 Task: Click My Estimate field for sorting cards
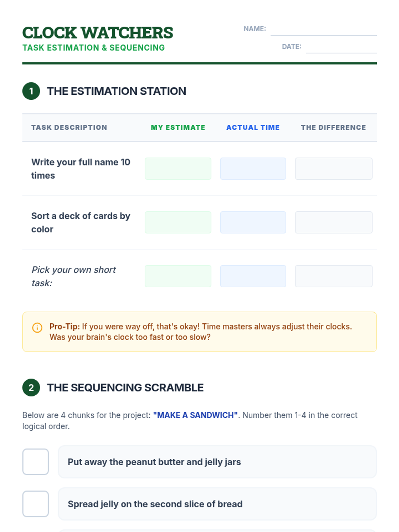(178, 222)
